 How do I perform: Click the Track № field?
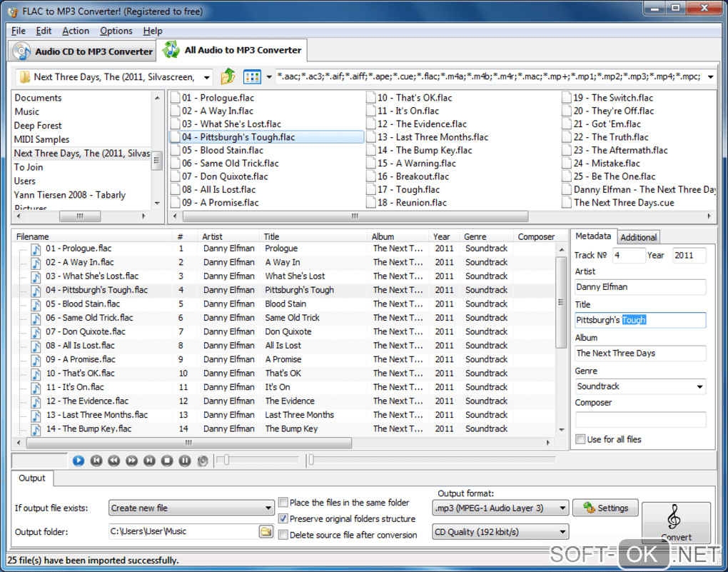[629, 255]
